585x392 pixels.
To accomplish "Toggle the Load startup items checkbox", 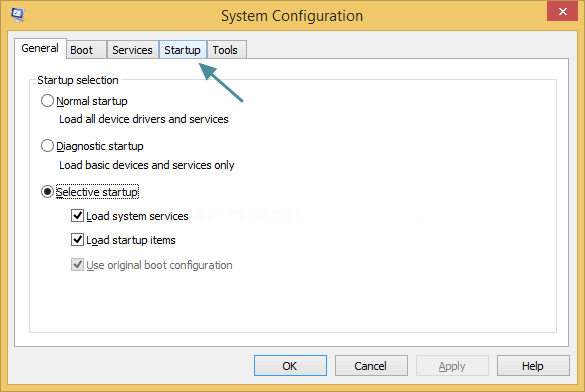I will tap(77, 239).
